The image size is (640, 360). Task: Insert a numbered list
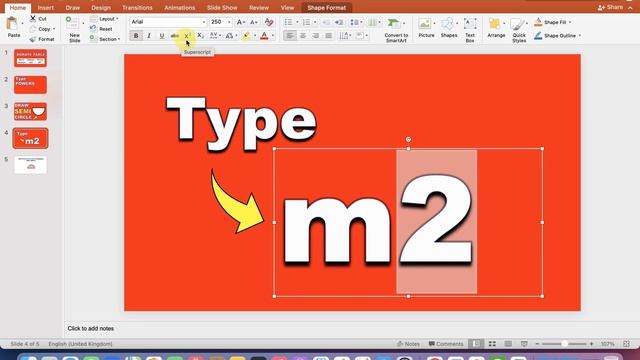[307, 22]
